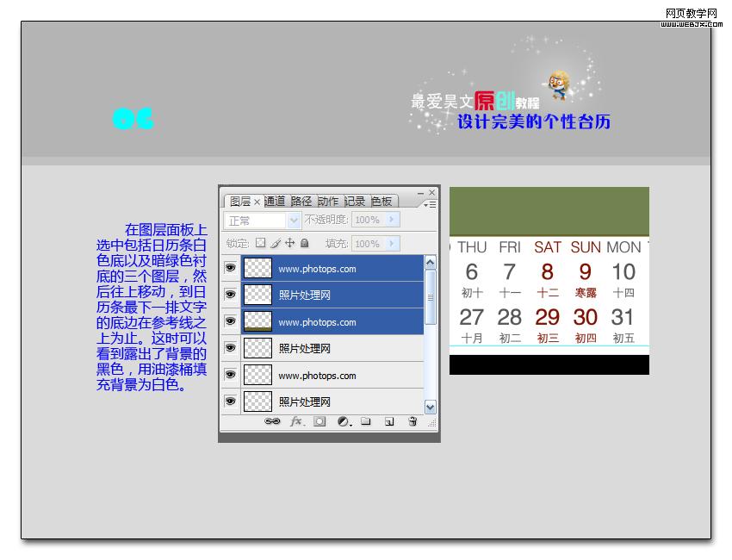Click the selected 照片处理网 layer name
This screenshot has height=560, width=732.
[x=304, y=296]
